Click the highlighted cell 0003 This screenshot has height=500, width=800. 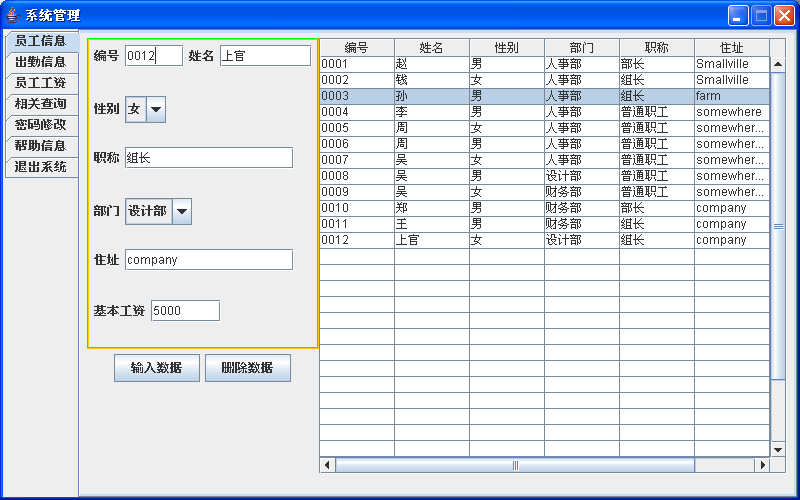point(357,96)
